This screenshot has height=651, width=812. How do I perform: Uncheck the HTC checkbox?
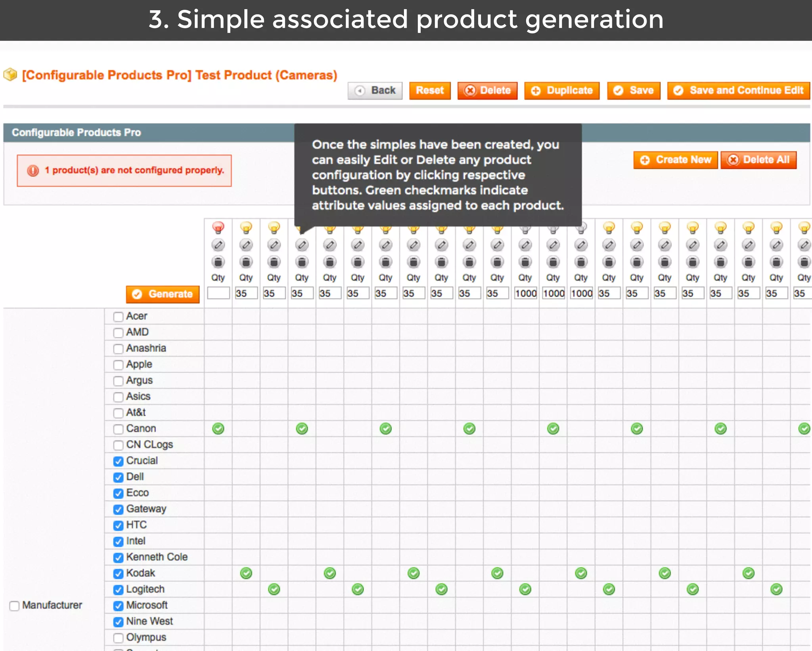click(118, 525)
